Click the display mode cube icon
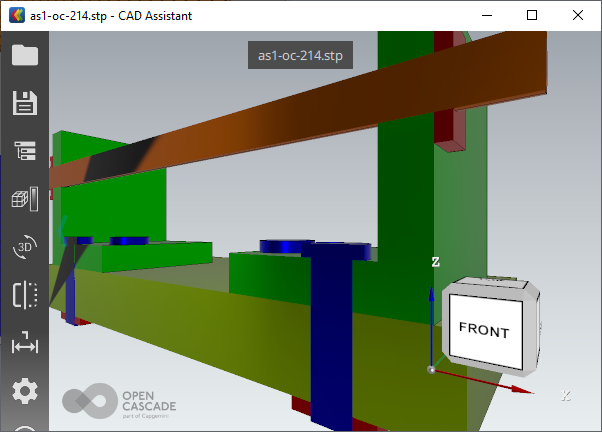Image resolution: width=602 pixels, height=432 pixels. (24, 199)
